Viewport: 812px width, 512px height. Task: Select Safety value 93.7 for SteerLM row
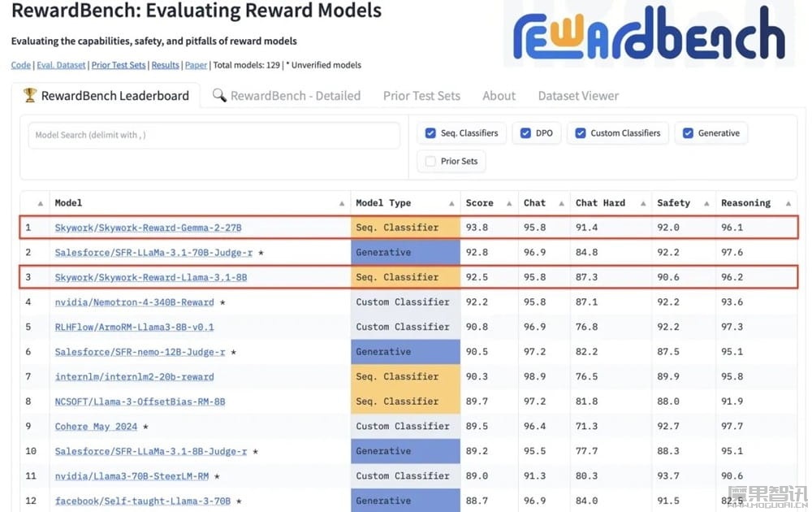coord(668,476)
